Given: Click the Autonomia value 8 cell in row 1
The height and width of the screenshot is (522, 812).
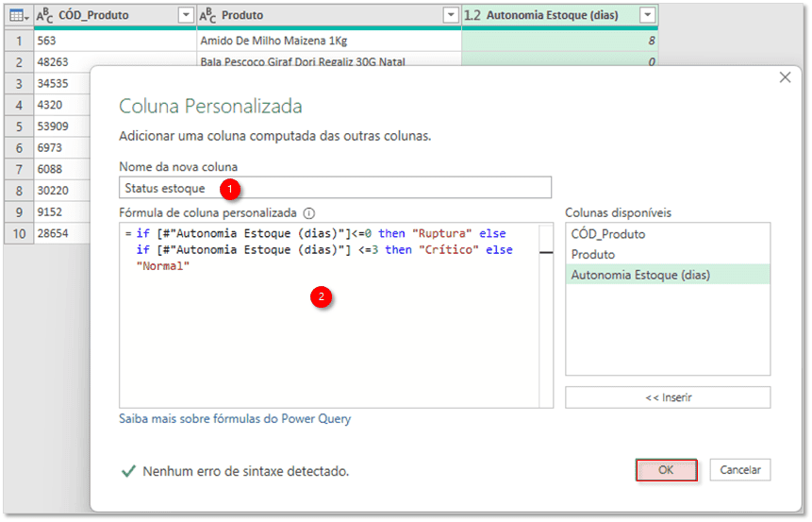Looking at the screenshot, I should coord(560,41).
